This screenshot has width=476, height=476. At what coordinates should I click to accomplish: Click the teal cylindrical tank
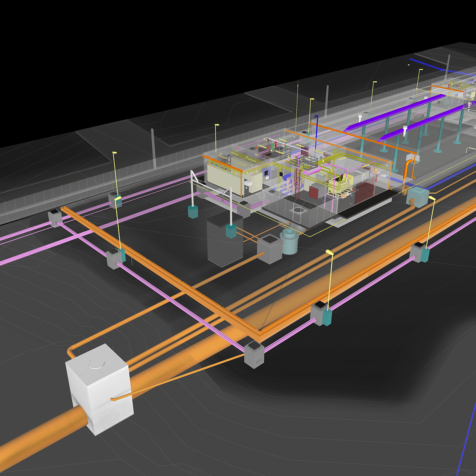tap(290, 242)
